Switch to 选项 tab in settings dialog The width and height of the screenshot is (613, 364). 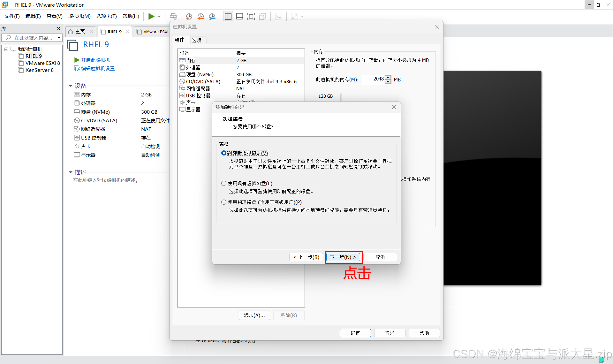(x=197, y=40)
